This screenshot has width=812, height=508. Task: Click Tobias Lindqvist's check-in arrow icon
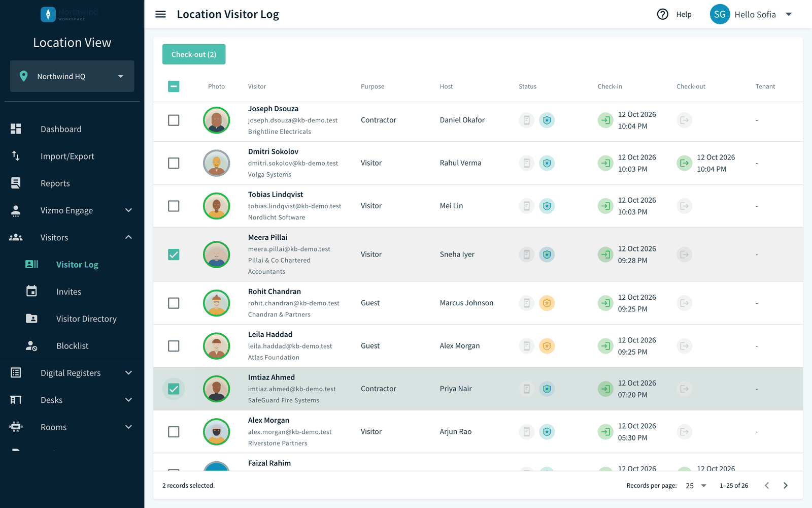click(x=605, y=206)
